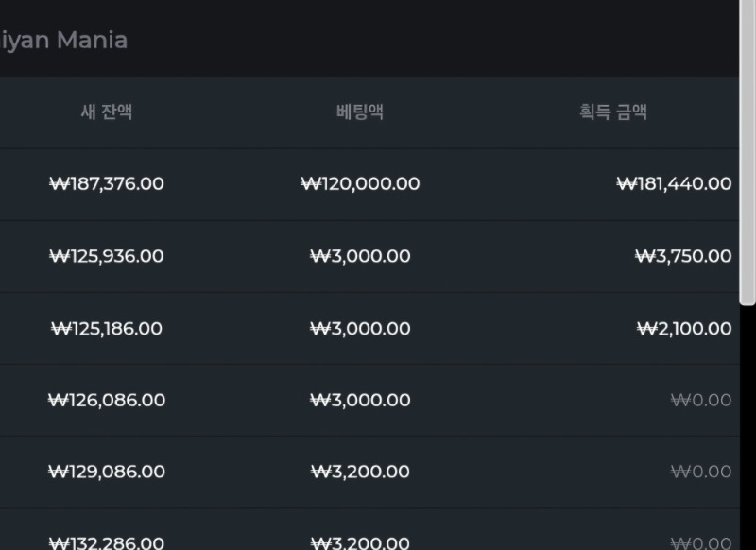Click the ₩125,936.00 balance entry
The height and width of the screenshot is (550, 756).
107,256
